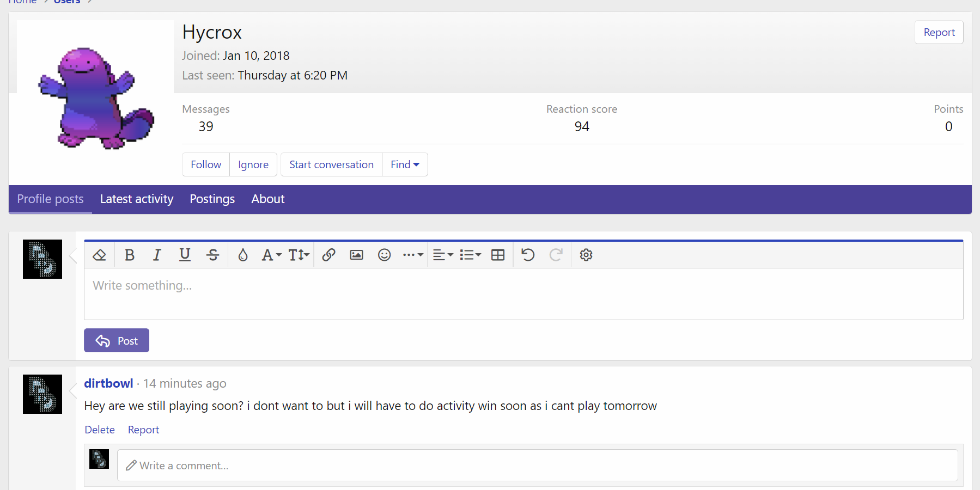
Task: Open the list type dropdown
Action: 470,255
